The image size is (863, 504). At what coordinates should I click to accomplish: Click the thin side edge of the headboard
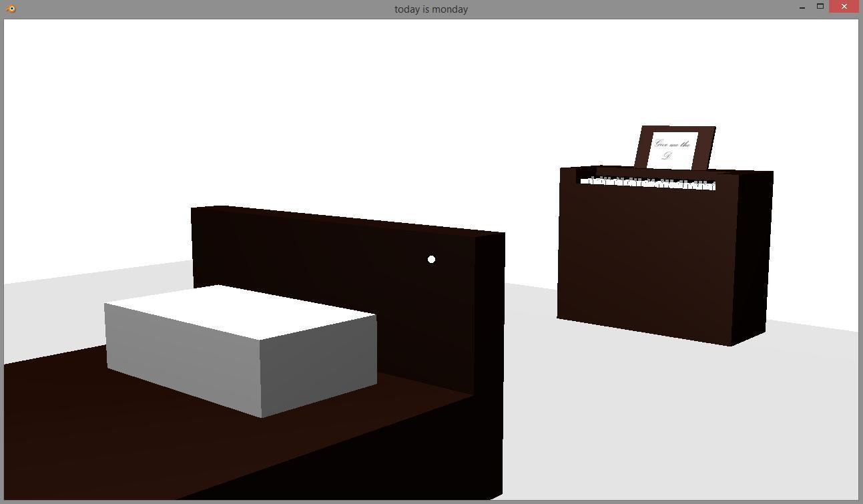pyautogui.click(x=489, y=312)
